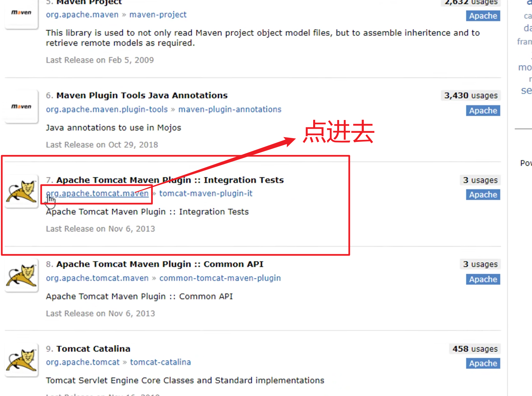Click 'Apache Tomcat Maven Plugin :: Common API' description text
The image size is (532, 396).
coord(139,296)
